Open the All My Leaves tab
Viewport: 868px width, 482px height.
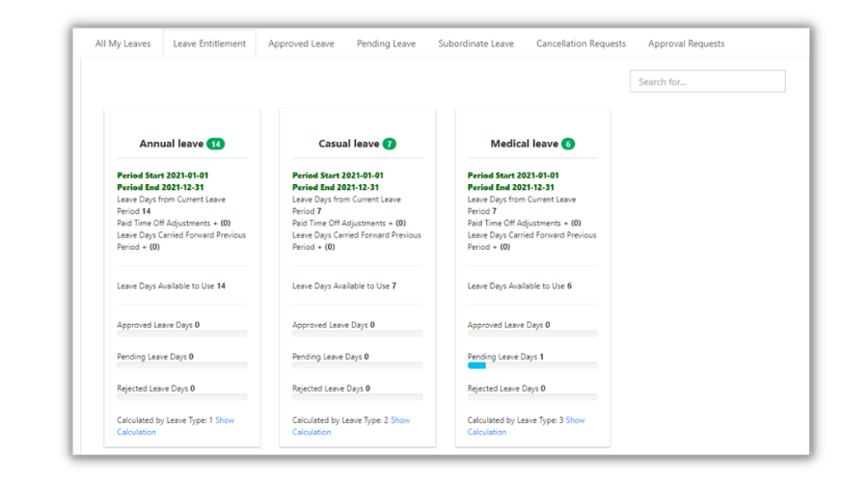coord(122,43)
